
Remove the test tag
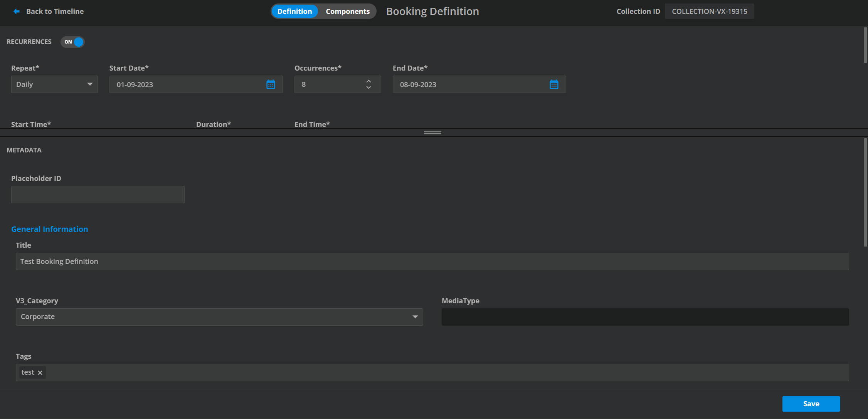pos(40,373)
